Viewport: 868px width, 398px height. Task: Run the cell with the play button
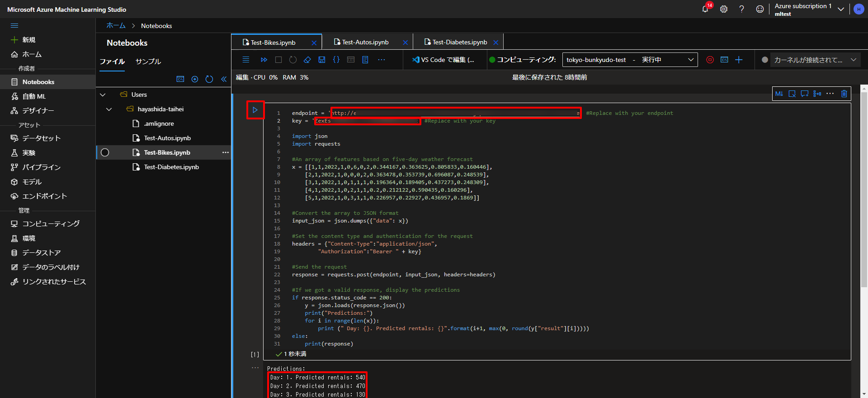pyautogui.click(x=255, y=110)
